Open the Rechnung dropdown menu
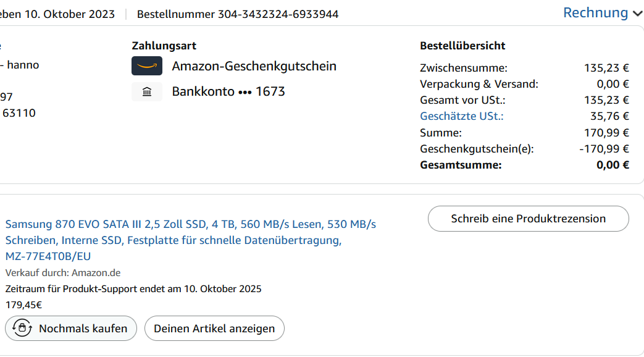The height and width of the screenshot is (357, 644). click(x=595, y=12)
